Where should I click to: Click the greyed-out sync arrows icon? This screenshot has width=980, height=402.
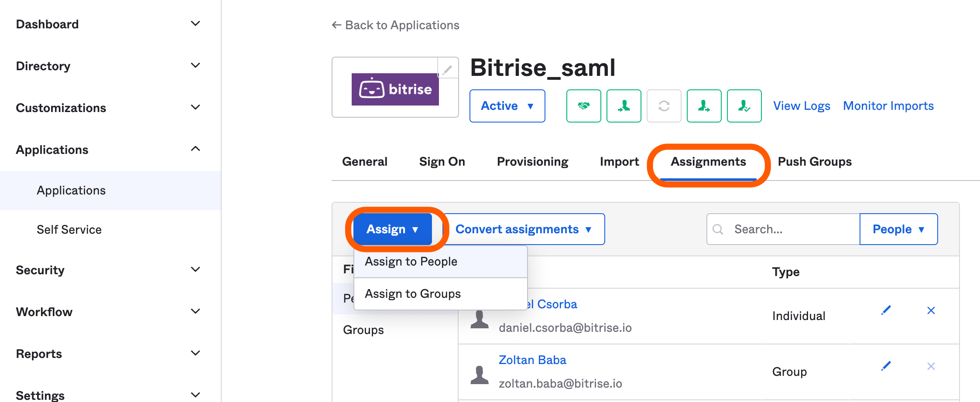click(664, 106)
